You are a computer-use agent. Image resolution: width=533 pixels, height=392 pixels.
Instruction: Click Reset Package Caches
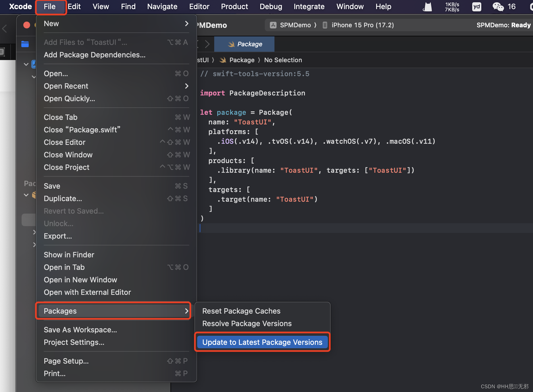263,311
